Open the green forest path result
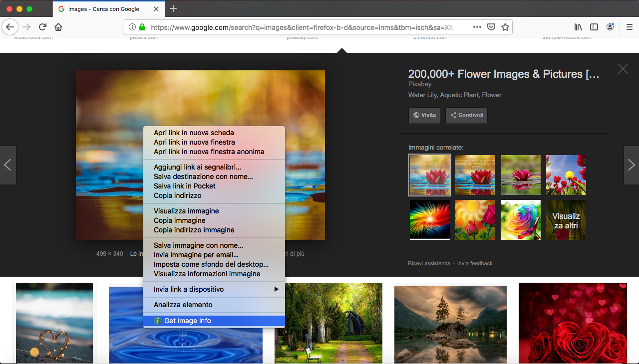The height and width of the screenshot is (364, 639). click(x=328, y=323)
